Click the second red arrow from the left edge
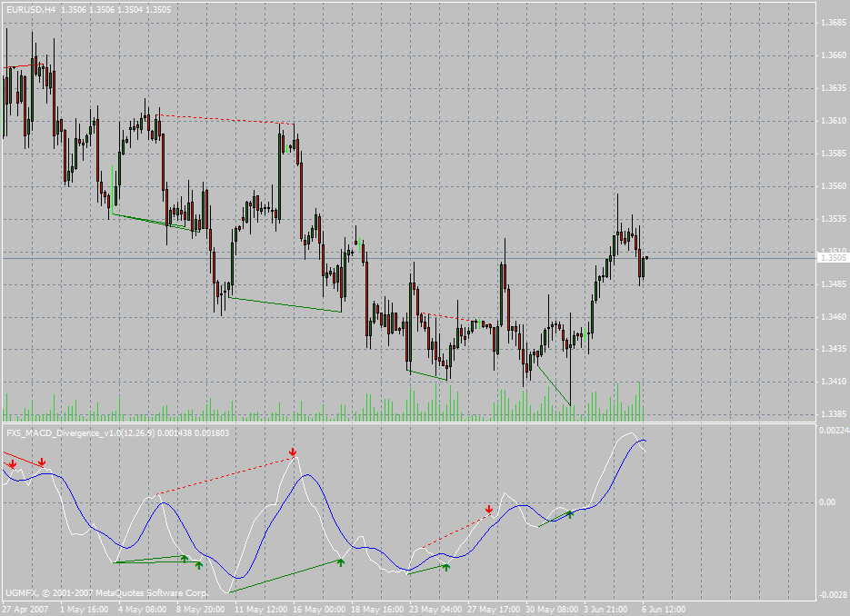This screenshot has width=850, height=616. pyautogui.click(x=42, y=463)
